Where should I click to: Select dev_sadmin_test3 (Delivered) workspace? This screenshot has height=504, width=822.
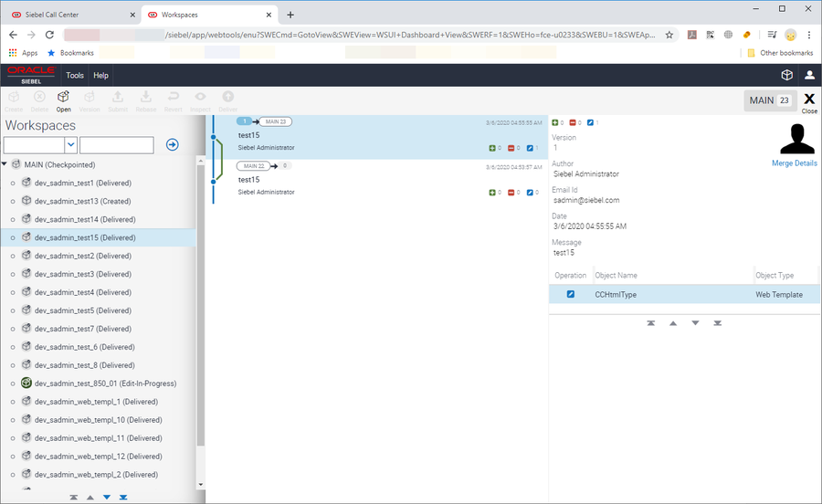(x=83, y=274)
